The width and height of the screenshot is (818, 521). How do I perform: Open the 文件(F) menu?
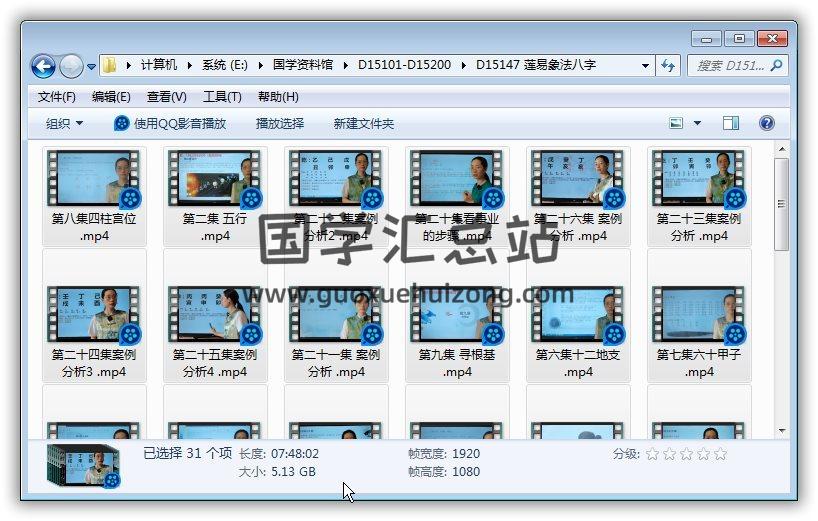coord(56,97)
